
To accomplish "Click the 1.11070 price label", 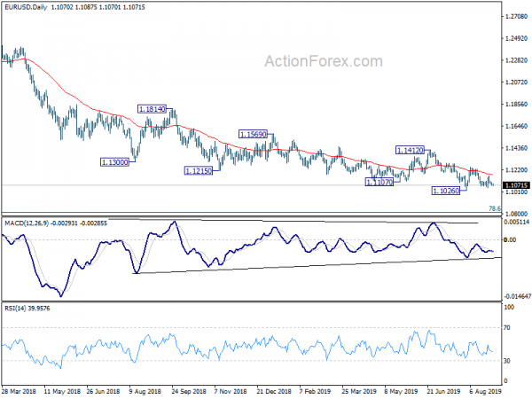I will point(379,182).
